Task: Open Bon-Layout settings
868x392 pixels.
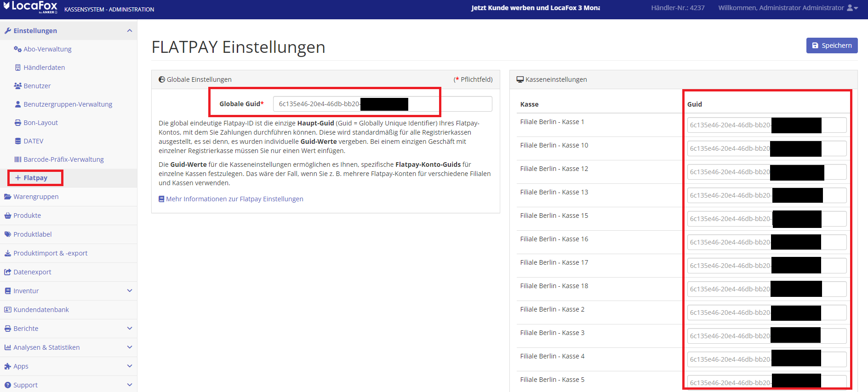Action: click(x=40, y=123)
